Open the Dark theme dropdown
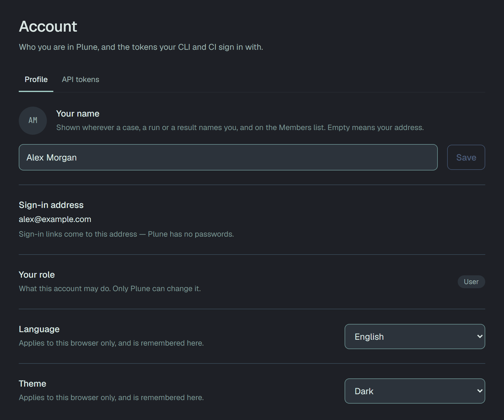Viewport: 504px width, 420px height. click(415, 391)
